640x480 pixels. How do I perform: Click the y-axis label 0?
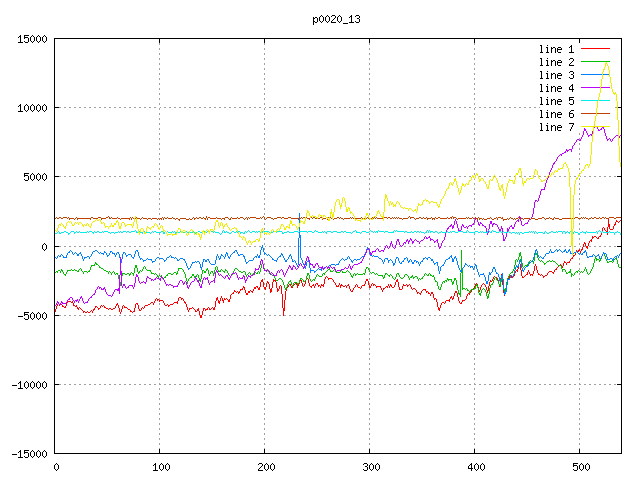coord(44,247)
